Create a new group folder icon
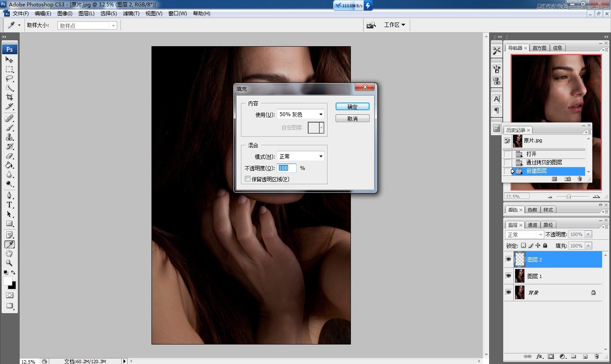611x364 pixels. coord(574,356)
